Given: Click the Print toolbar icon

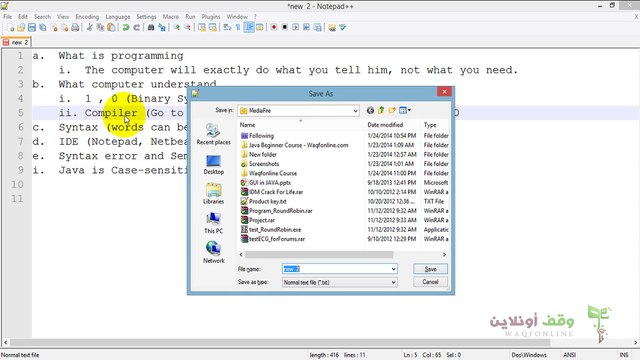Looking at the screenshot, I should 75,28.
